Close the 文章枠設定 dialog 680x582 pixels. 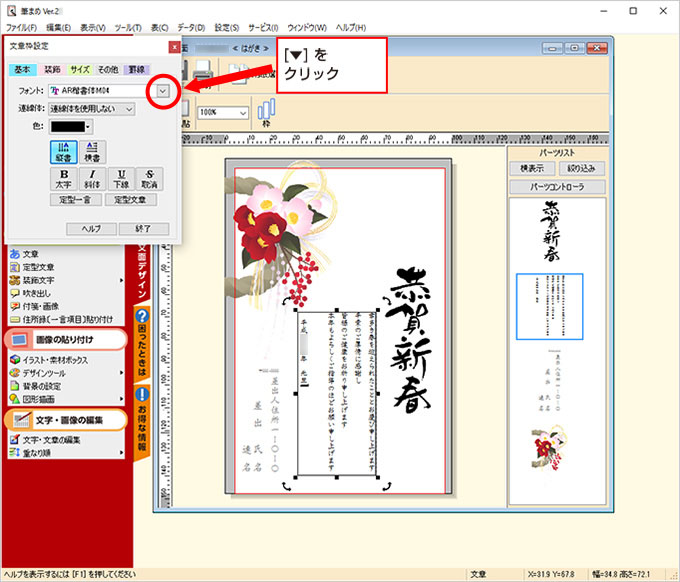[x=174, y=47]
